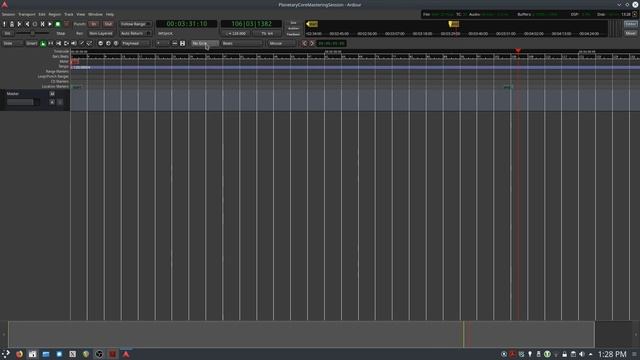Start playback with the play button
This screenshot has height=360, width=640.
(50, 24)
